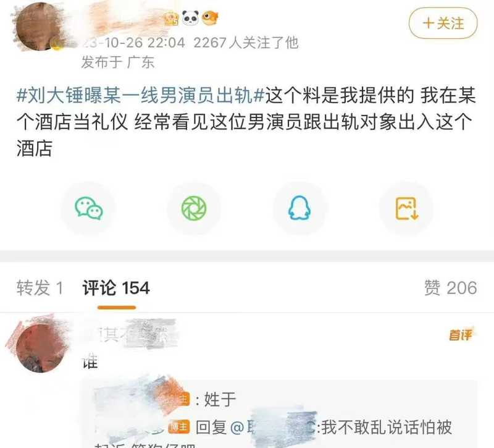Tap the panda badge next to the username
Viewport: 494px width, 448px height.
click(191, 18)
